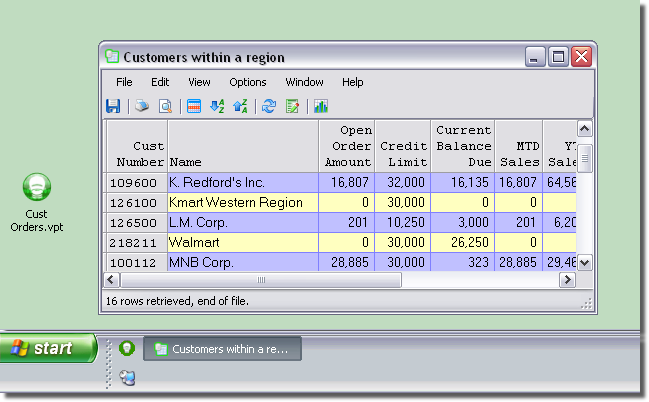Click the network computers taskbar icon
This screenshot has height=402, width=649.
(127, 378)
